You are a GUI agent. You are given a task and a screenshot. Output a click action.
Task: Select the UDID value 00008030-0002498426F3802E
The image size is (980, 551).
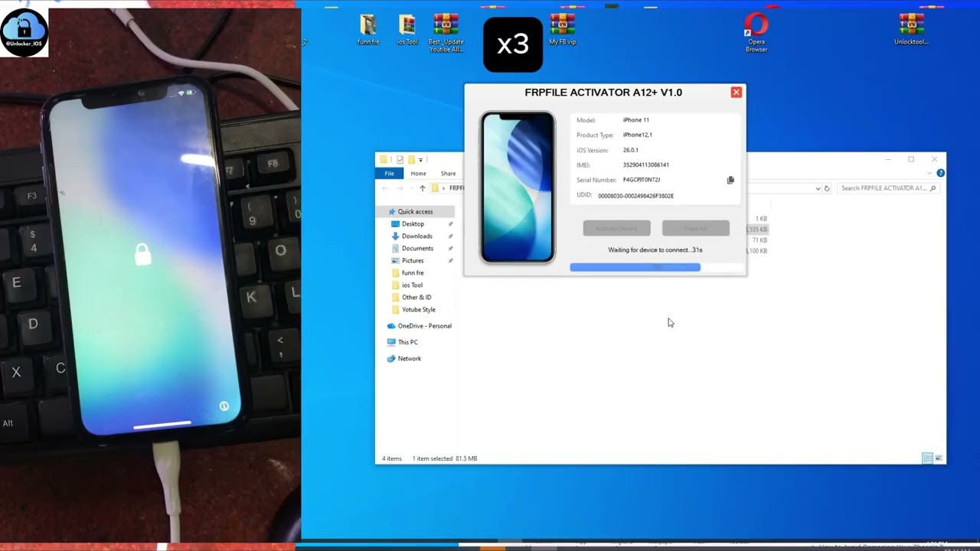(x=636, y=196)
